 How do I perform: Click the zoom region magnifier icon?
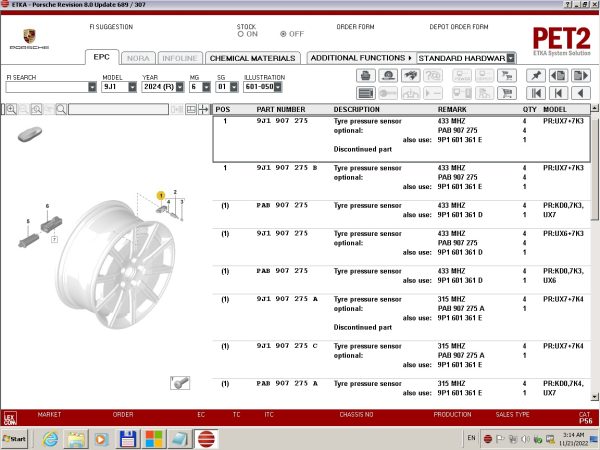36,109
